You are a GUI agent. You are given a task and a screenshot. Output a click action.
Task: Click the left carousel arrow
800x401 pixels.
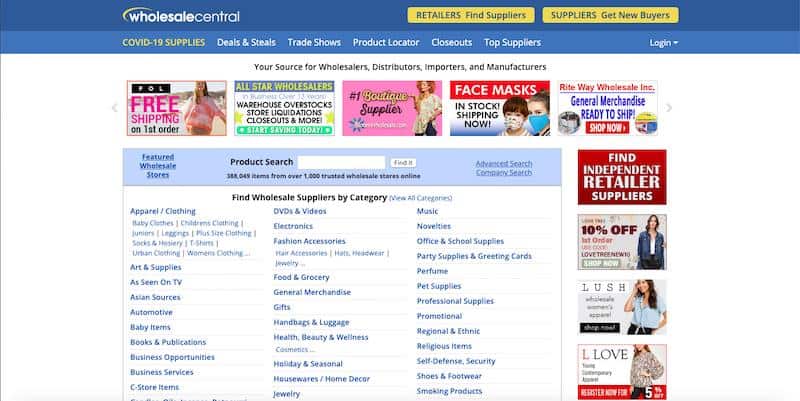click(115, 107)
